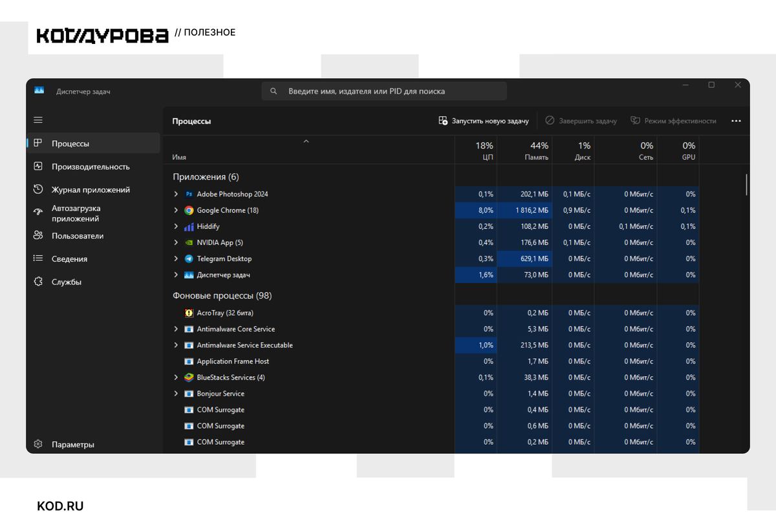Click the search magnifier icon

[x=274, y=91]
